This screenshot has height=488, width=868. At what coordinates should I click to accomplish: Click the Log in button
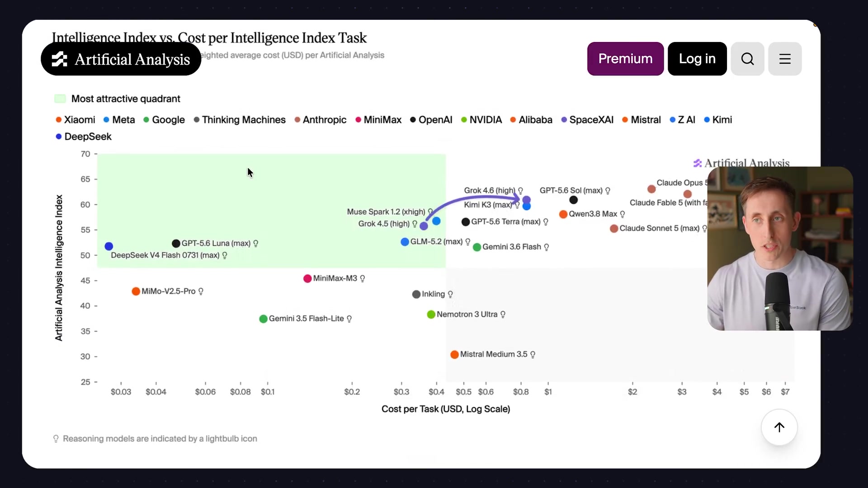click(697, 59)
